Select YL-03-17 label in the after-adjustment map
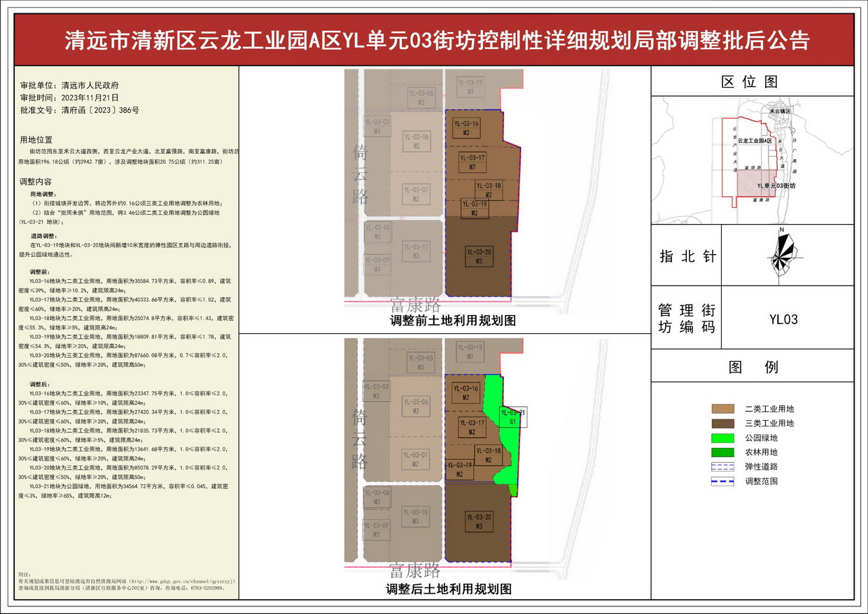Image resolution: width=868 pixels, height=614 pixels. tap(472, 427)
